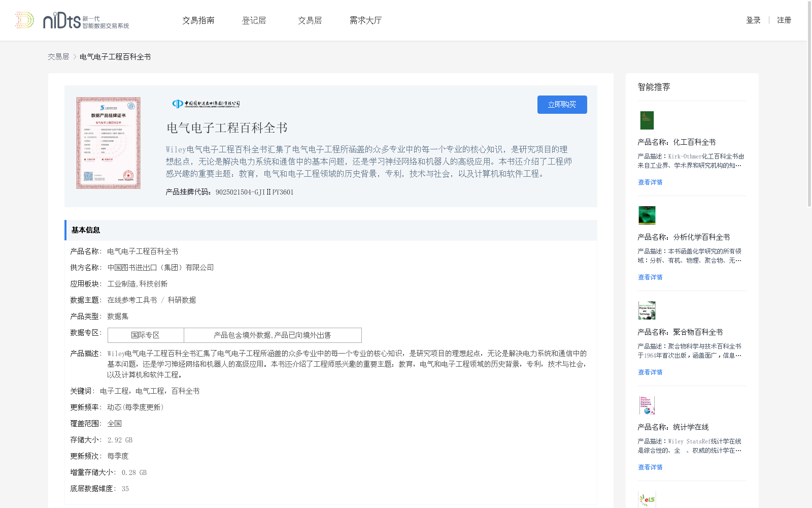This screenshot has width=812, height=508.
Task: Click product name 分析化学百科全书 in recommendations
Action: point(701,237)
